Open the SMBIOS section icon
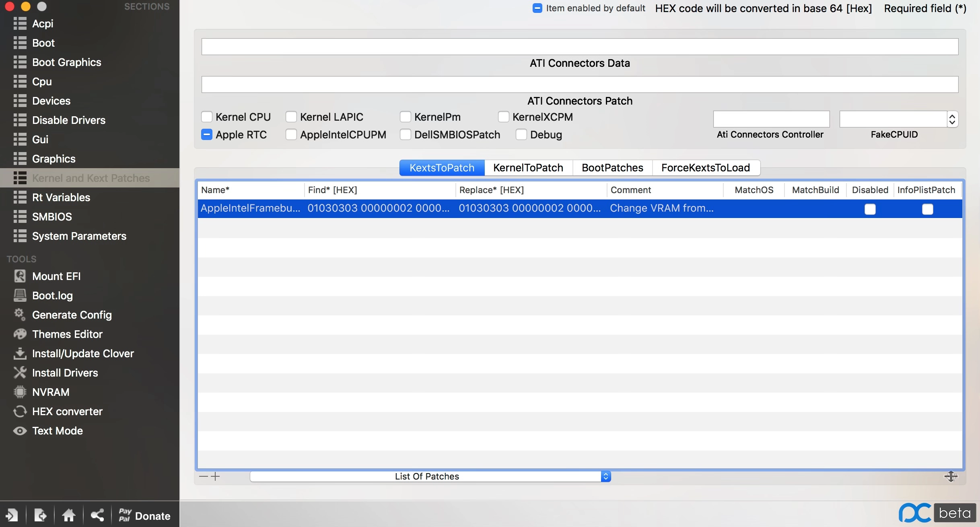Screen dimensions: 980x527 point(20,217)
